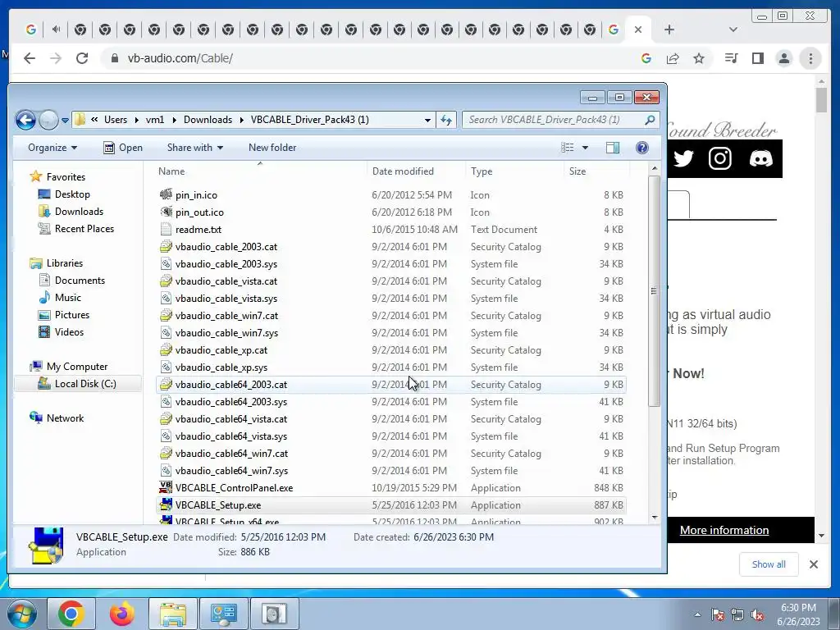
Task: Launch Firefox from the taskbar
Action: click(x=121, y=614)
